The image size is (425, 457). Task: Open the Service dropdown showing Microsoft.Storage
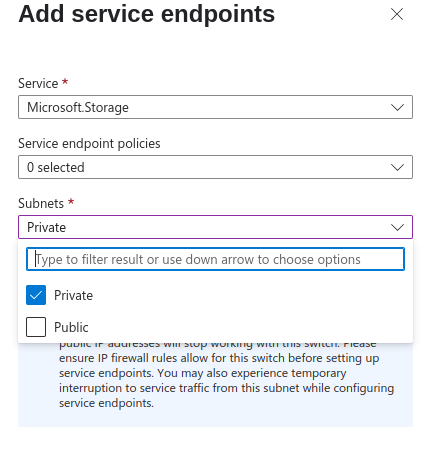[x=215, y=107]
